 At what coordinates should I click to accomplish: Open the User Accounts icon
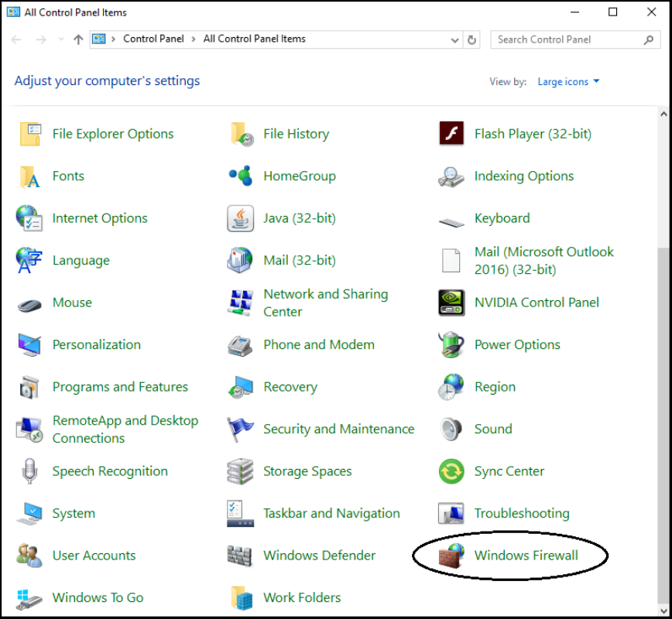pyautogui.click(x=29, y=556)
